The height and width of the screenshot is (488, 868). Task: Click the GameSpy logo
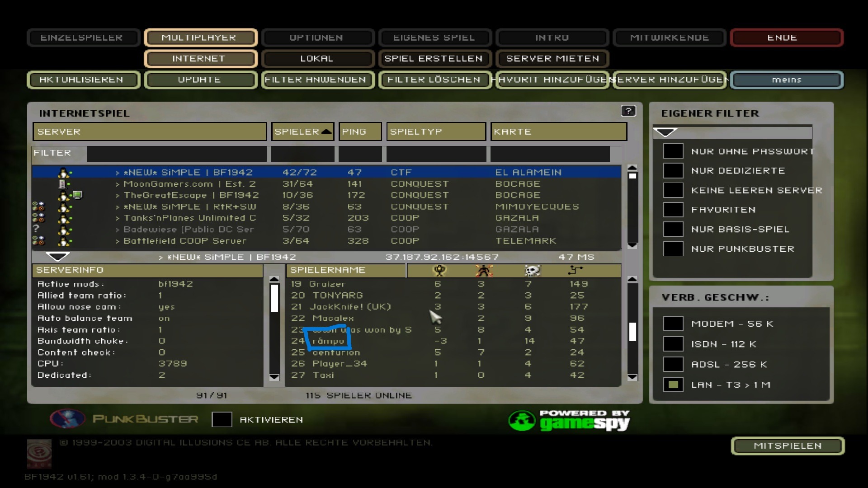569,420
